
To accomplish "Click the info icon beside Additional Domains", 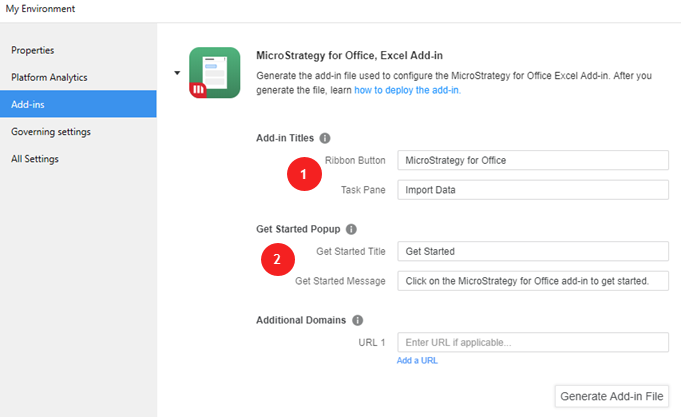I will pyautogui.click(x=358, y=320).
